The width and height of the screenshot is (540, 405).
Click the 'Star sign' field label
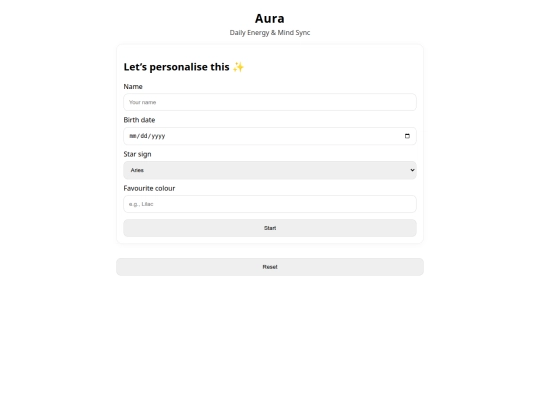click(137, 154)
